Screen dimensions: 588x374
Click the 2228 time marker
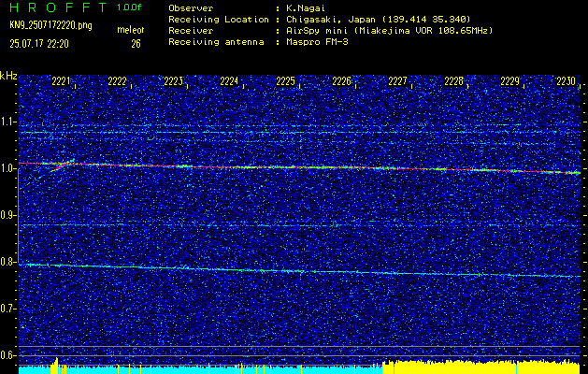453,81
